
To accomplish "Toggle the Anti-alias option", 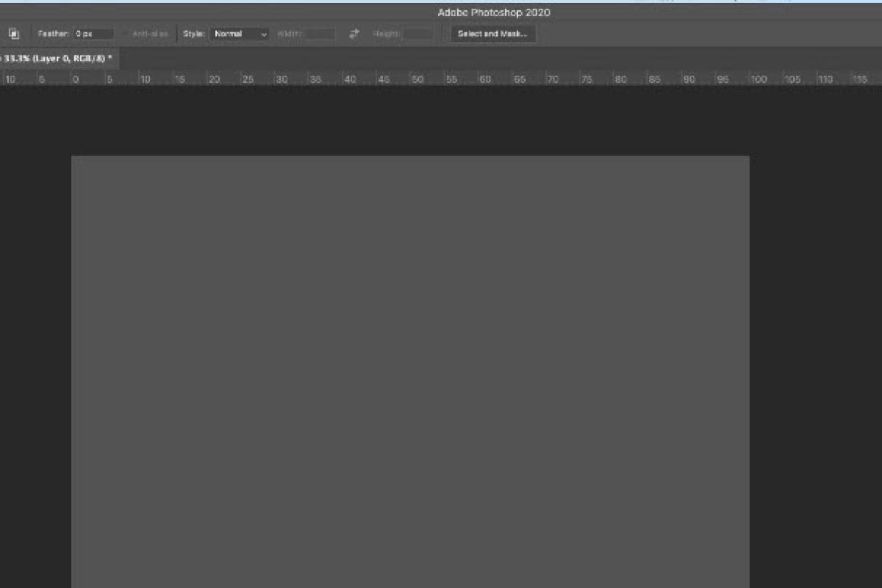I will tap(150, 34).
